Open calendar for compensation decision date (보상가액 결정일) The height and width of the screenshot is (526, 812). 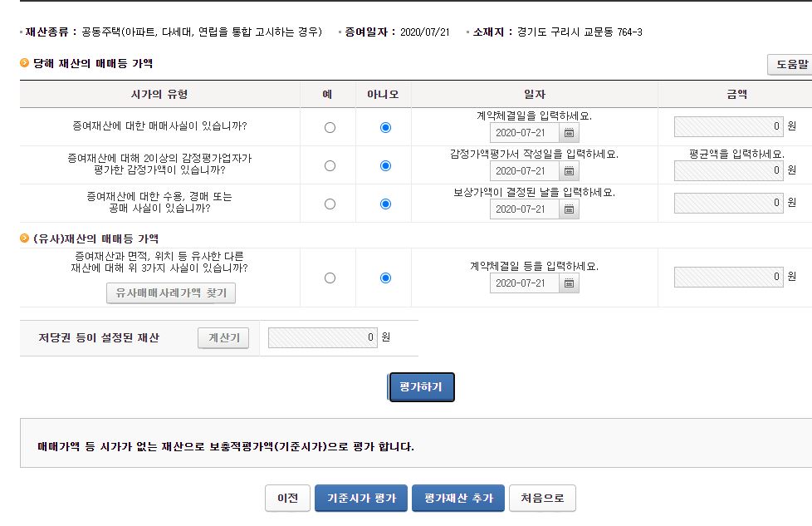coord(570,209)
